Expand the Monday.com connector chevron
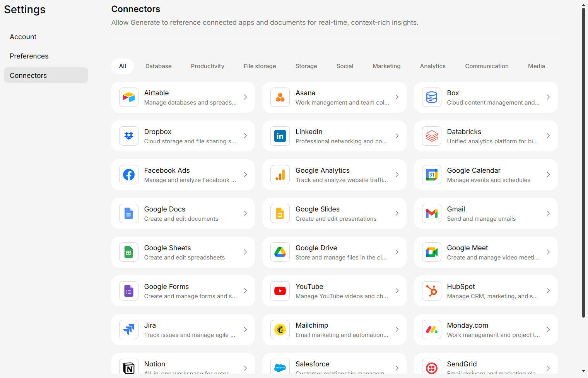The width and height of the screenshot is (588, 378). tap(548, 330)
